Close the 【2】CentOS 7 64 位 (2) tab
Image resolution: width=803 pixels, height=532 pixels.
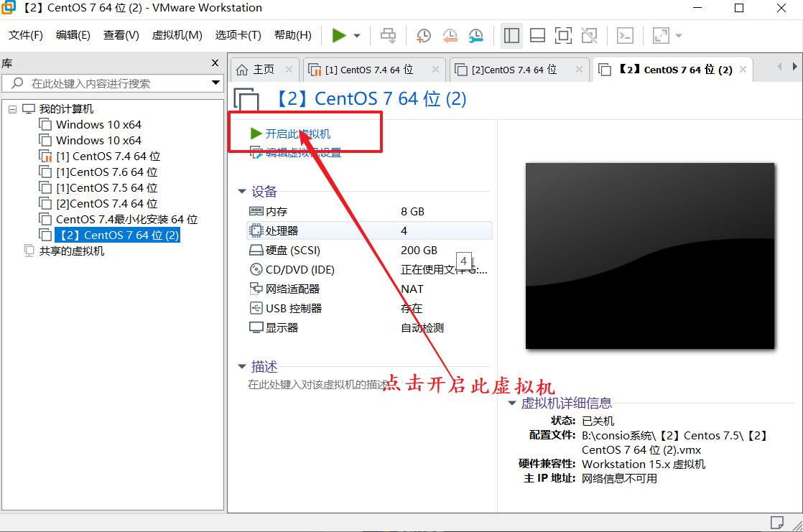(x=743, y=69)
